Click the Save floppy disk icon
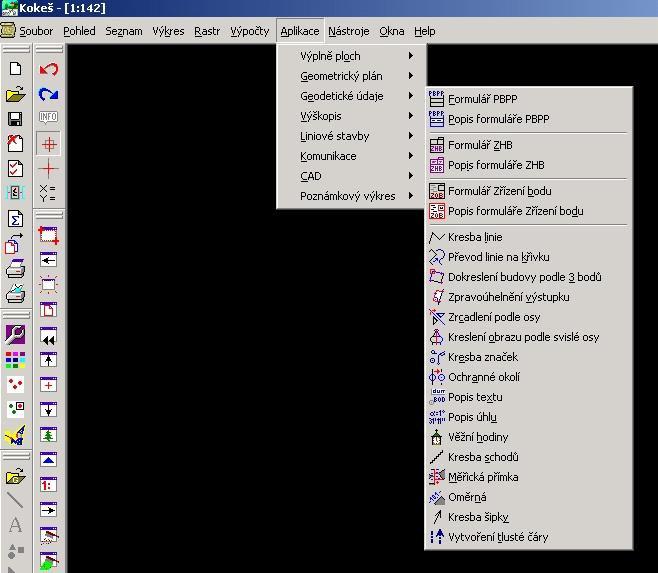This screenshot has width=658, height=573. pos(16,119)
